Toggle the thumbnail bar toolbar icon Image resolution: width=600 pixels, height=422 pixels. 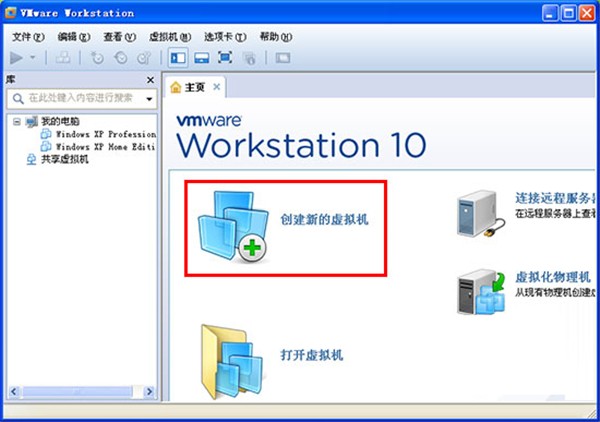pyautogui.click(x=202, y=58)
